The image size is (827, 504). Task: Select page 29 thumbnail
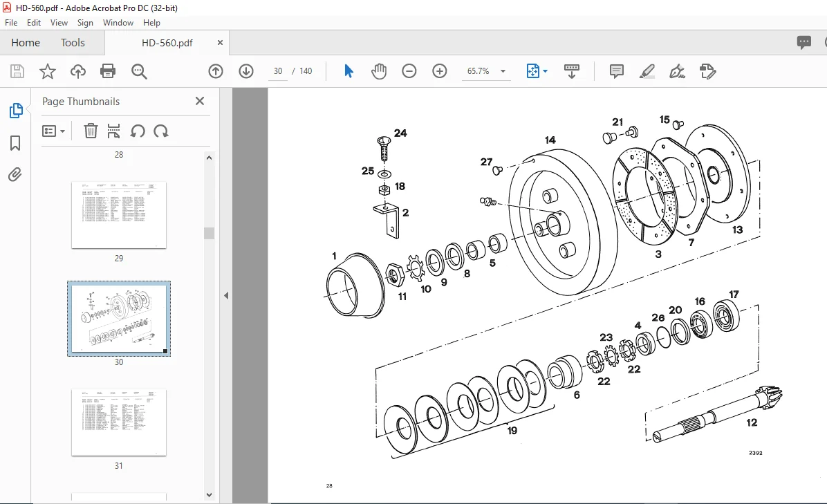[119, 215]
